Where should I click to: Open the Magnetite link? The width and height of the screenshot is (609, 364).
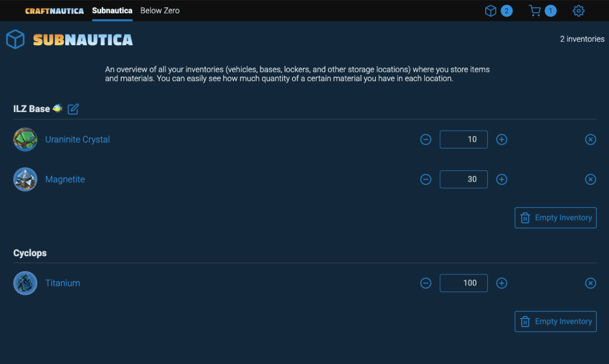65,179
